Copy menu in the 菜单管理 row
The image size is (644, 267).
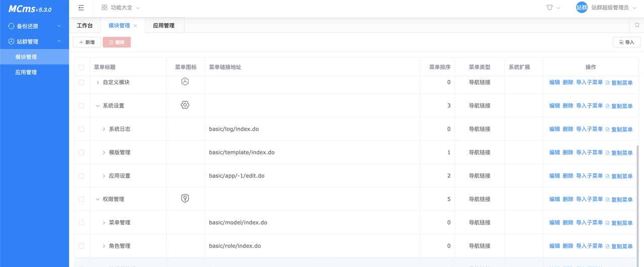click(619, 223)
